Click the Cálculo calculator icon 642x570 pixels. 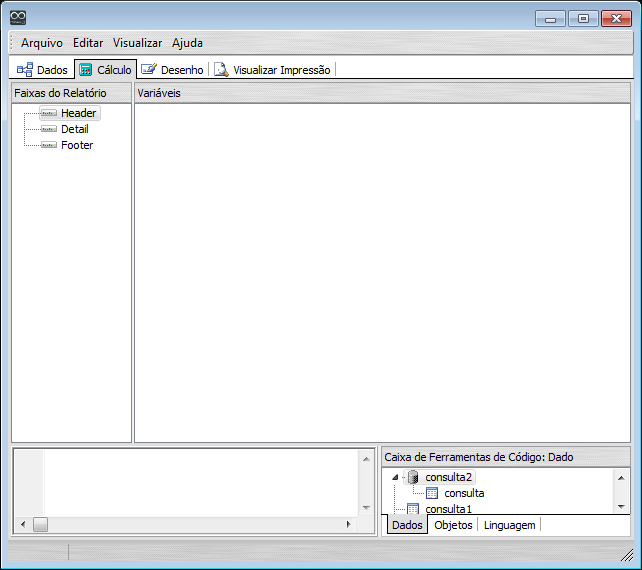tap(86, 70)
